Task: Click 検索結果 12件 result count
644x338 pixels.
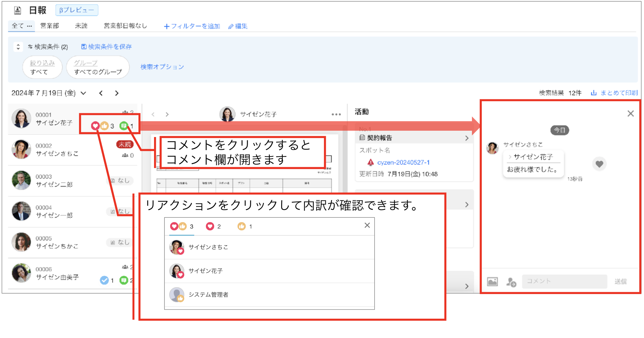Action: pyautogui.click(x=560, y=93)
